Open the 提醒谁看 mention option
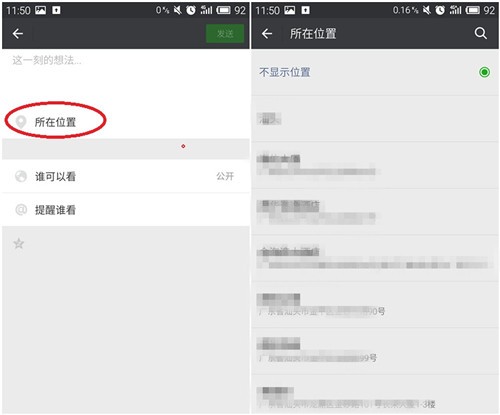Image resolution: width=500 pixels, height=415 pixels. click(126, 210)
